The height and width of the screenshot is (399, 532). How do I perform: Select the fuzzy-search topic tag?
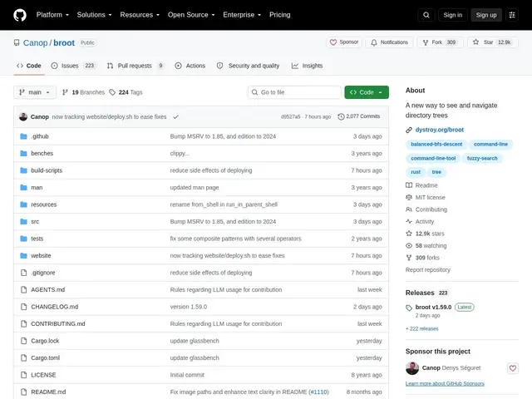(482, 158)
